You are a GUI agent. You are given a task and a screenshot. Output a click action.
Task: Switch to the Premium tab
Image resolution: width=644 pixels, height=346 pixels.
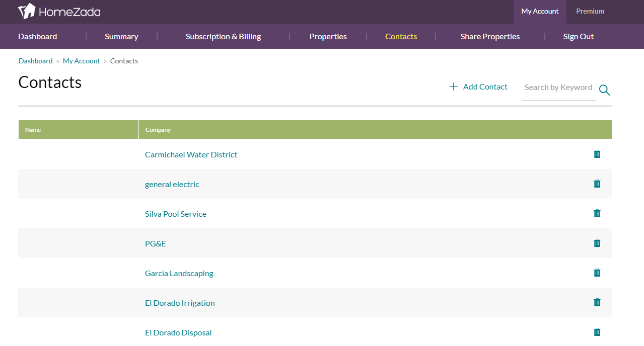[590, 12]
